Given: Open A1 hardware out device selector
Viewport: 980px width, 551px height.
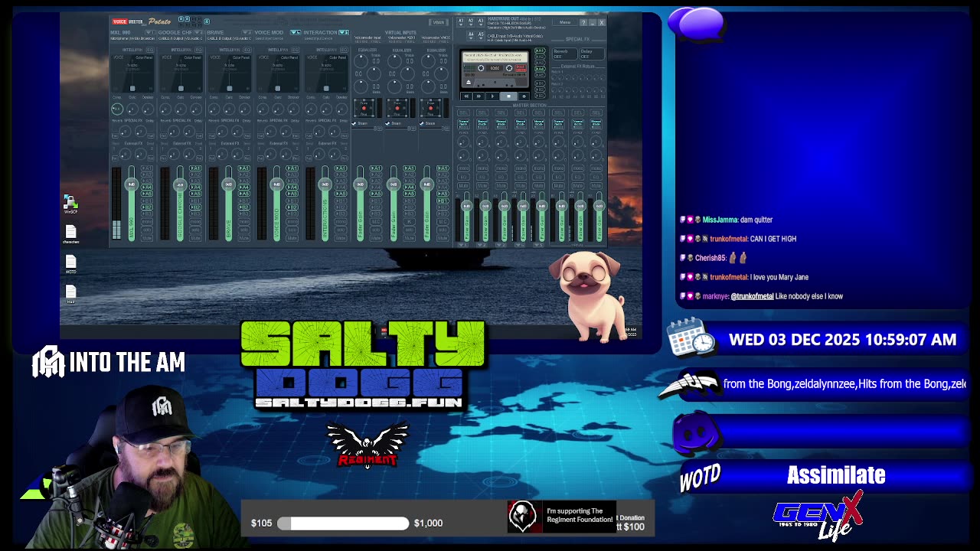Looking at the screenshot, I should (x=461, y=22).
